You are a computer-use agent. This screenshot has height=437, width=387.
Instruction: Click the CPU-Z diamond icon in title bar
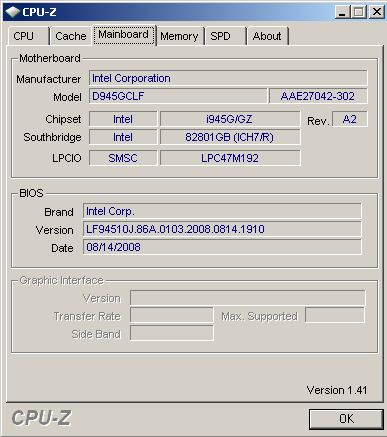(x=13, y=12)
